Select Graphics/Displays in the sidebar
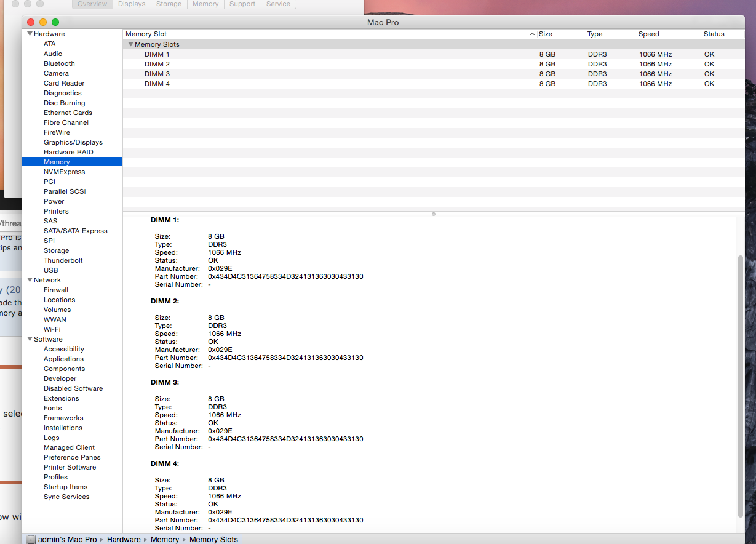This screenshot has width=756, height=544. tap(73, 142)
